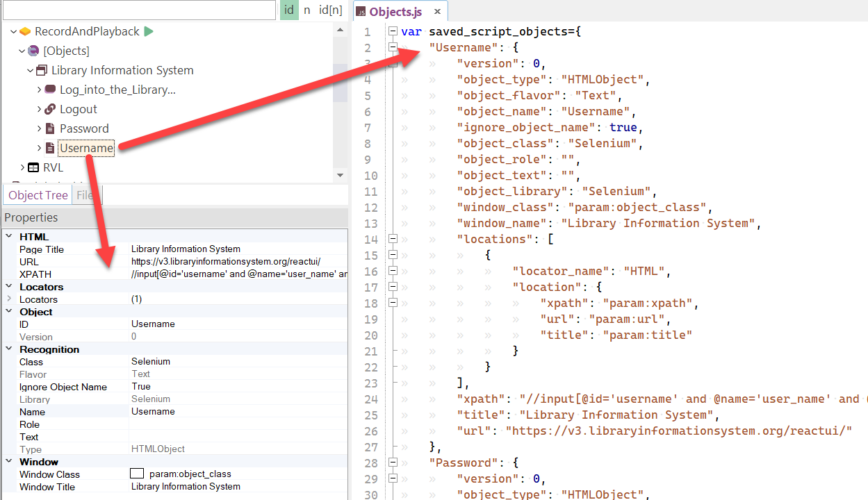Click the Ignore Object Name value 'True'
The width and height of the screenshot is (868, 500).
point(141,387)
